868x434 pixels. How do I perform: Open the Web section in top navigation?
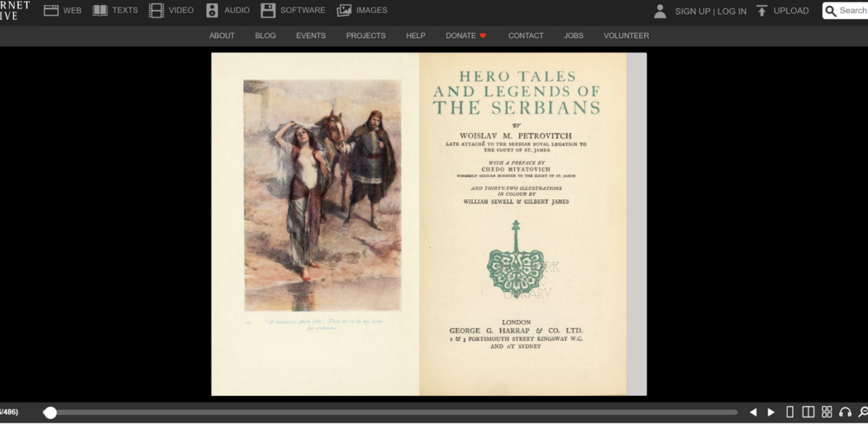tap(63, 11)
